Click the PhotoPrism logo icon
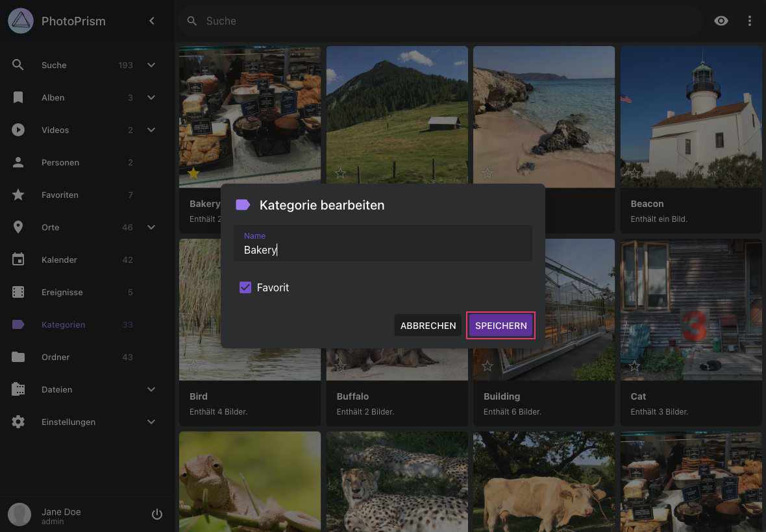Image resolution: width=766 pixels, height=532 pixels. (x=21, y=21)
